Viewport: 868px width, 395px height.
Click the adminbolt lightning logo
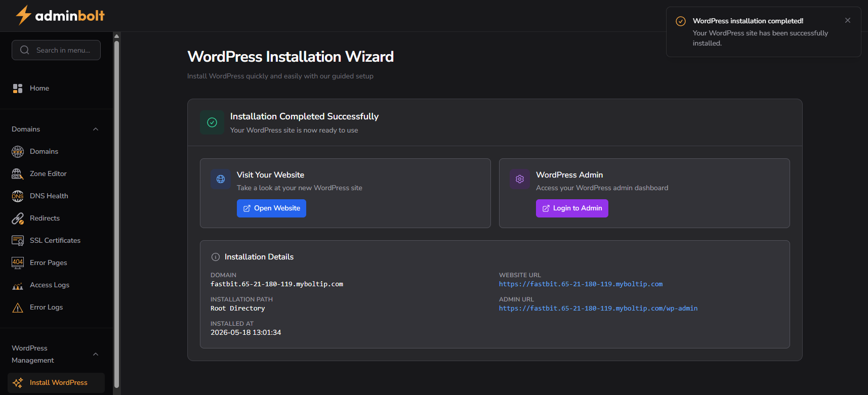(x=23, y=15)
